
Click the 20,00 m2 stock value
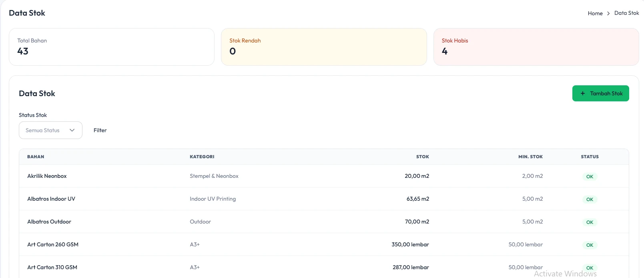click(x=417, y=176)
